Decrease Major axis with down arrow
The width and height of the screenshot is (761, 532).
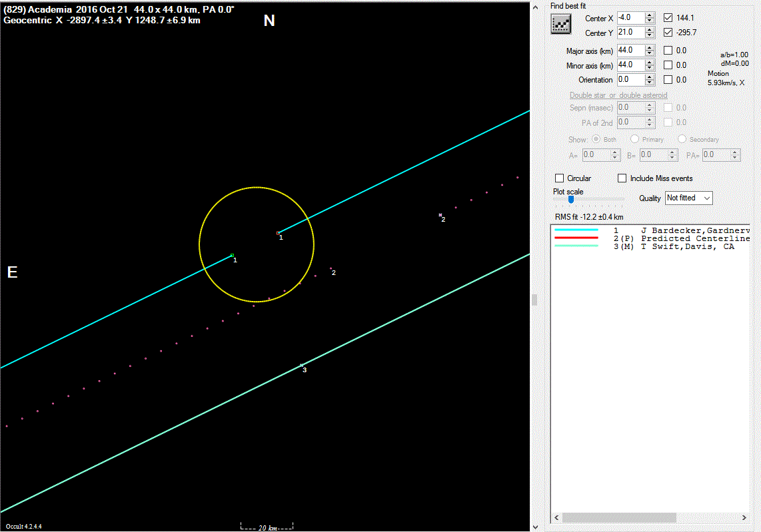pyautogui.click(x=649, y=53)
